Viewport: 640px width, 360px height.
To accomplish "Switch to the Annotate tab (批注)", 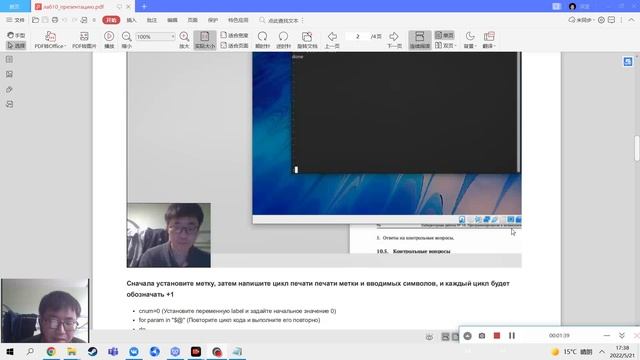I will pos(152,20).
